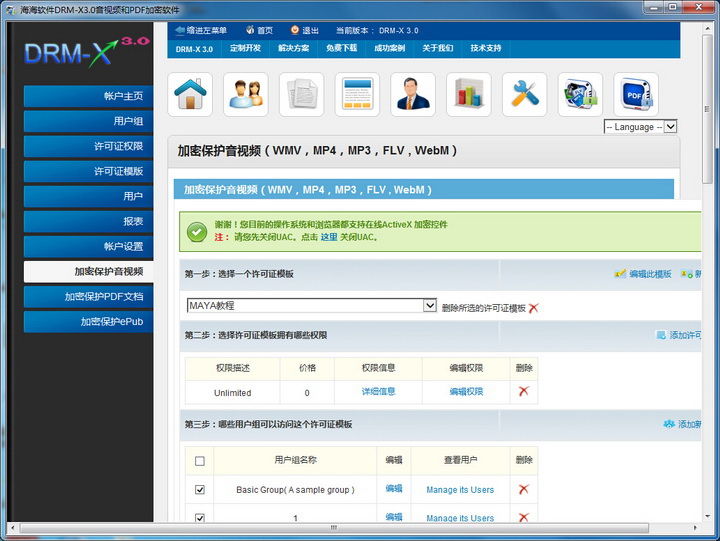
Task: Open 用户 in the sidebar
Action: (x=88, y=196)
